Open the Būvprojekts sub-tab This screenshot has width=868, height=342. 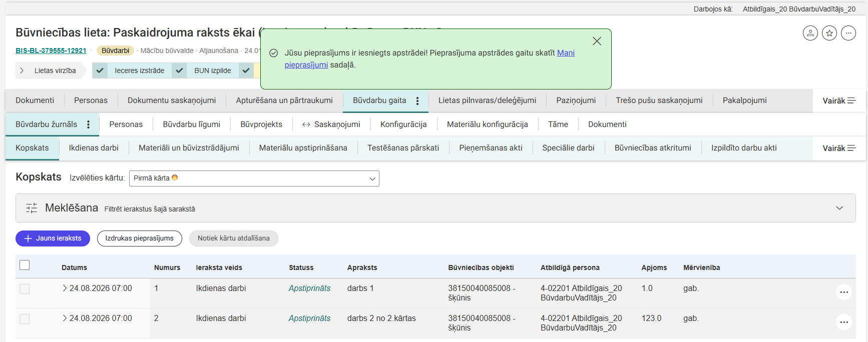click(261, 124)
